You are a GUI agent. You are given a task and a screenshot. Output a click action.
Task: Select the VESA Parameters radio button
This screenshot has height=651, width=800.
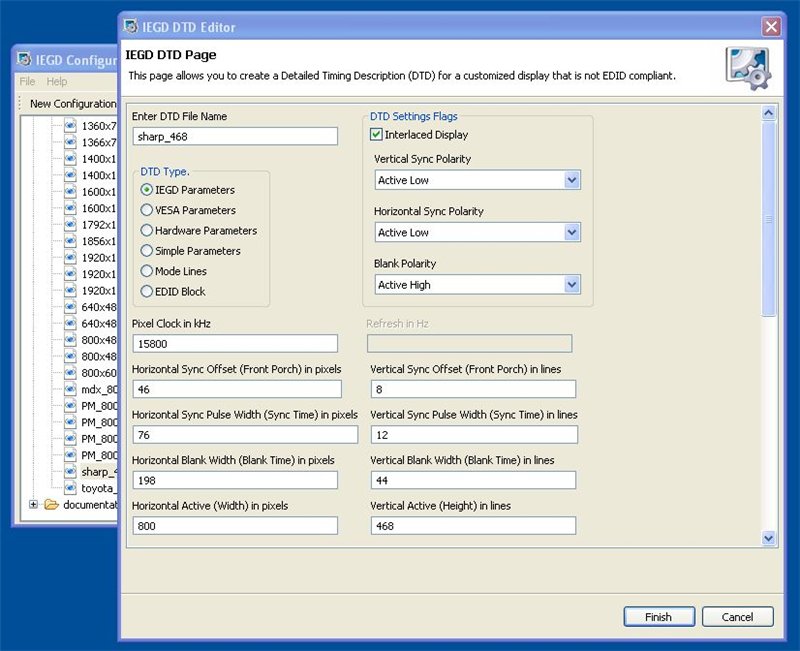click(147, 210)
